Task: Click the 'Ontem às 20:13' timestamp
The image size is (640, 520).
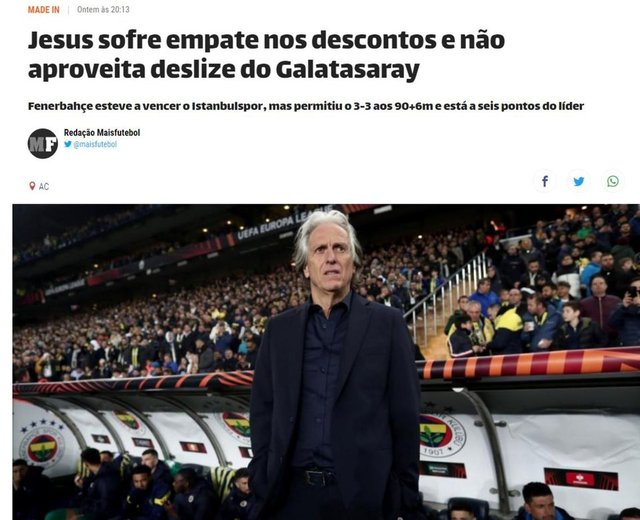Action: pos(103,10)
